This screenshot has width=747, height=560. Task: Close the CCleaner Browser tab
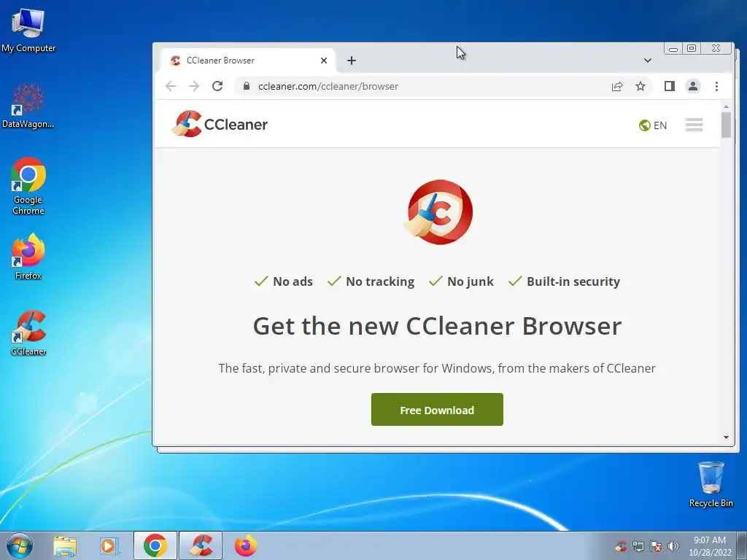point(324,61)
